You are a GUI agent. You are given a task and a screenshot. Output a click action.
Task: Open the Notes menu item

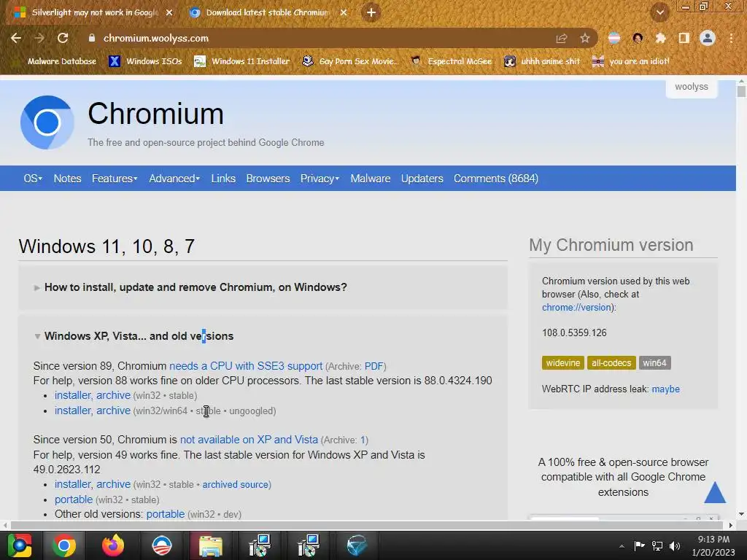(x=67, y=179)
